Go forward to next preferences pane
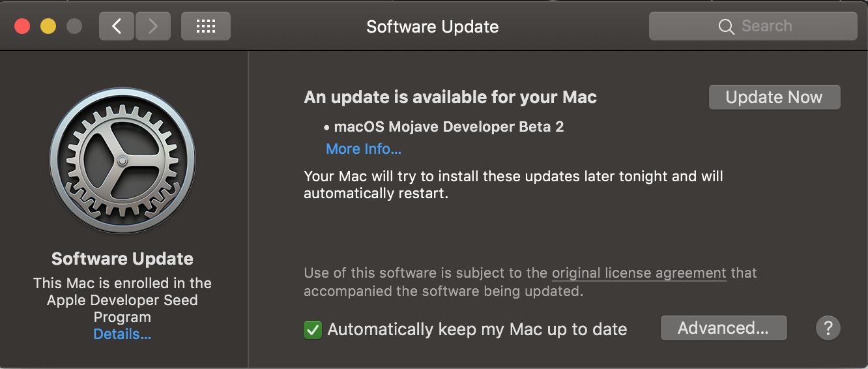The height and width of the screenshot is (369, 868). [x=153, y=26]
